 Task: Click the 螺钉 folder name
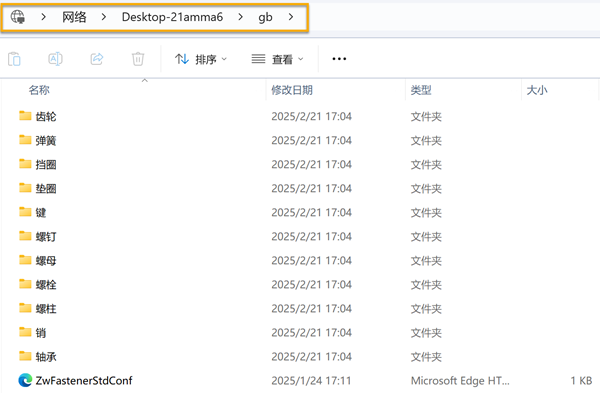pyautogui.click(x=46, y=236)
